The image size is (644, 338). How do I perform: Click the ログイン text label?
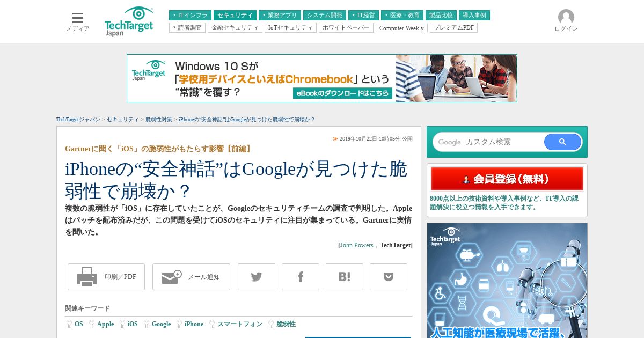coord(566,29)
